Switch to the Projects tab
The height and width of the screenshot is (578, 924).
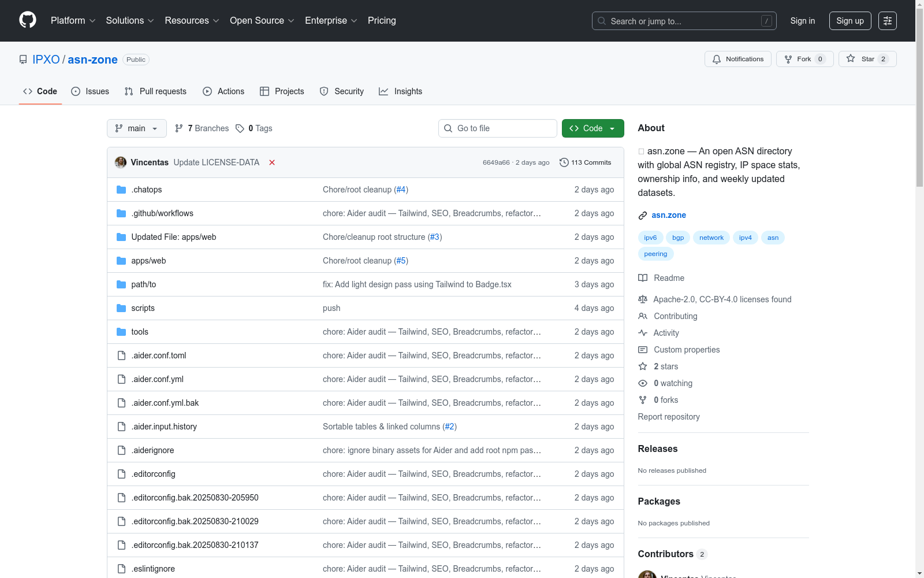tap(282, 91)
